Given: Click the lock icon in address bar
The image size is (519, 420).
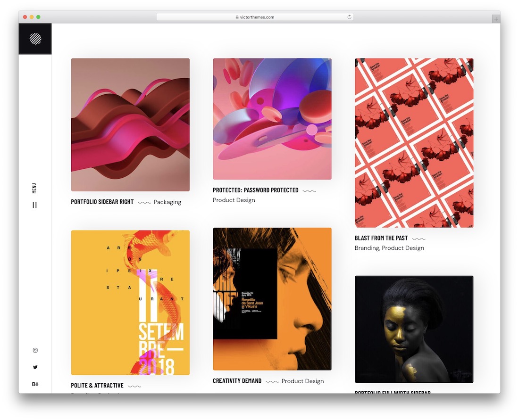Looking at the screenshot, I should coord(237,17).
